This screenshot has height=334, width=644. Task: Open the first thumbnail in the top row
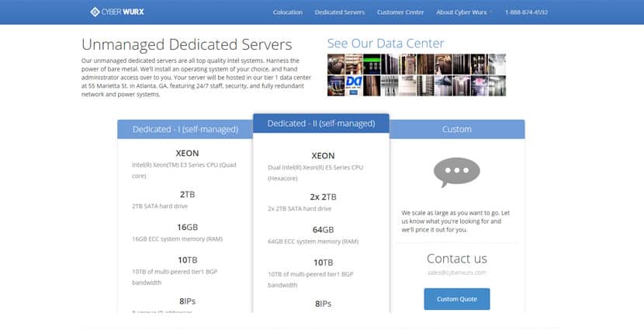pyautogui.click(x=336, y=64)
